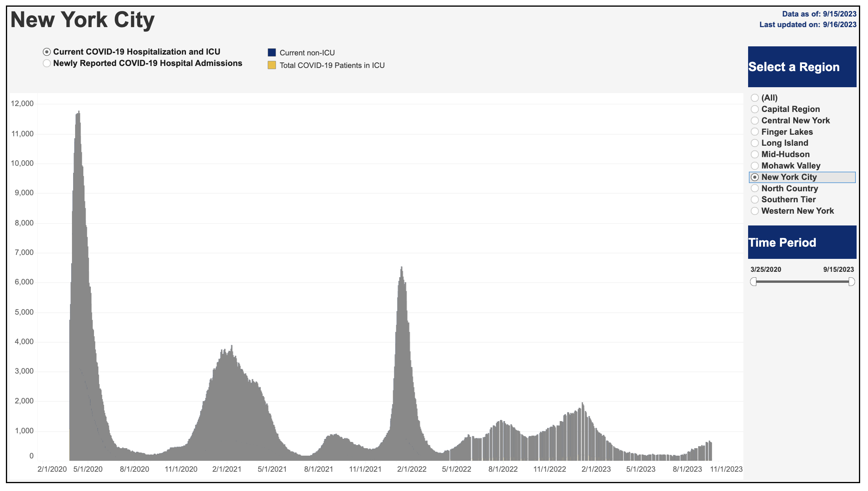Click the 5/1/2020 x-axis label
Viewport: 868px width, 491px height.
point(88,469)
